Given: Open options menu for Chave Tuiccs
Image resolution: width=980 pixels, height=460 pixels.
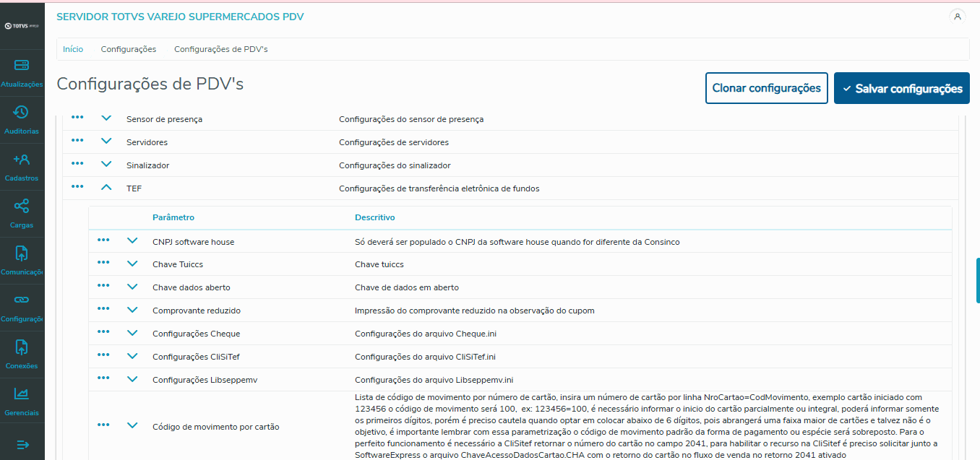Looking at the screenshot, I should click(x=103, y=264).
